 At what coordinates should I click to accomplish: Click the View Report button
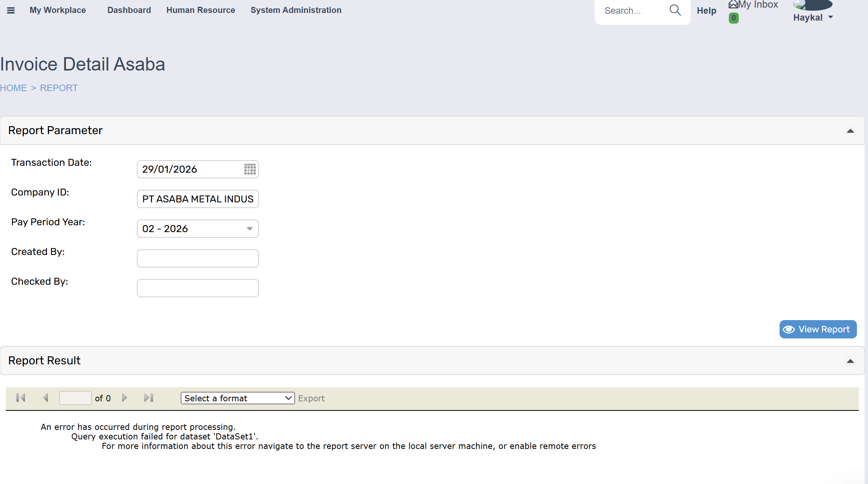(x=818, y=329)
